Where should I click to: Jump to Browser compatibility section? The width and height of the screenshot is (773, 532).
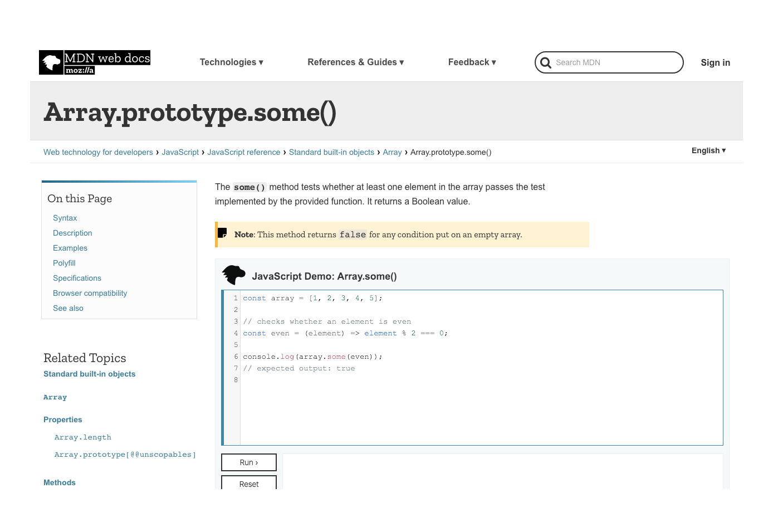click(x=90, y=293)
